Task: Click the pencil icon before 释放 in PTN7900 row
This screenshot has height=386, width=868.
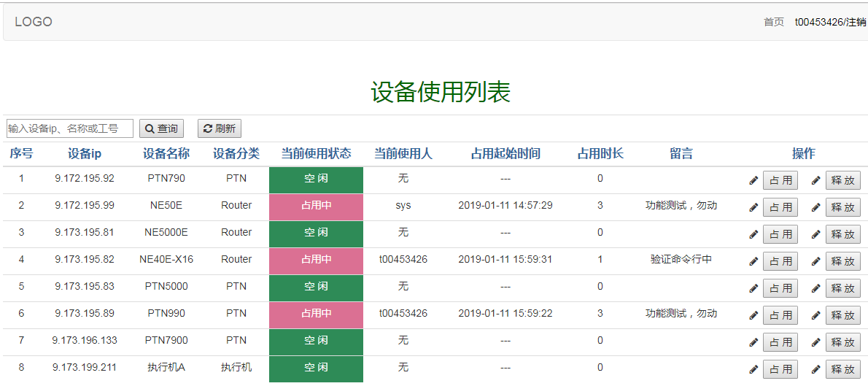Action: [816, 343]
